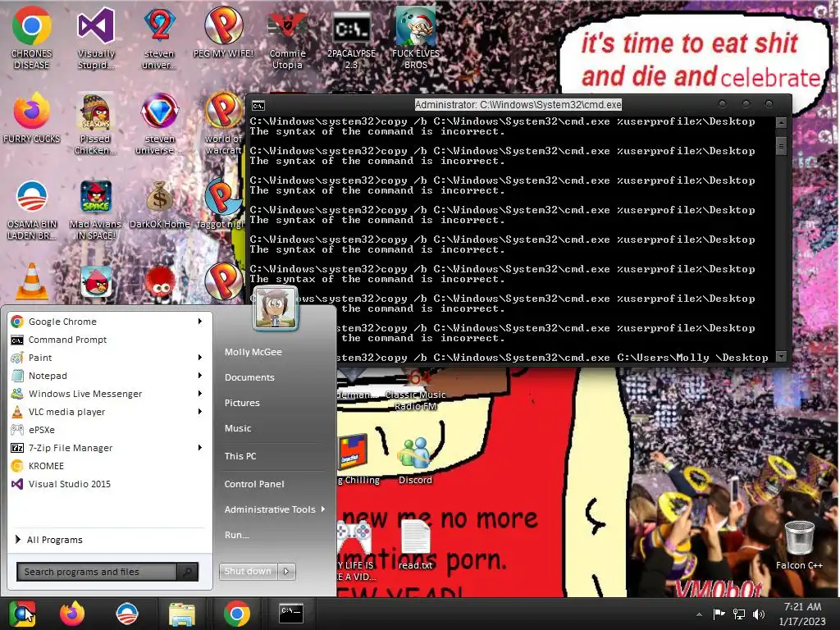Viewport: 840px width, 630px height.
Task: Expand the VLC media player jump list arrow
Action: coord(200,412)
